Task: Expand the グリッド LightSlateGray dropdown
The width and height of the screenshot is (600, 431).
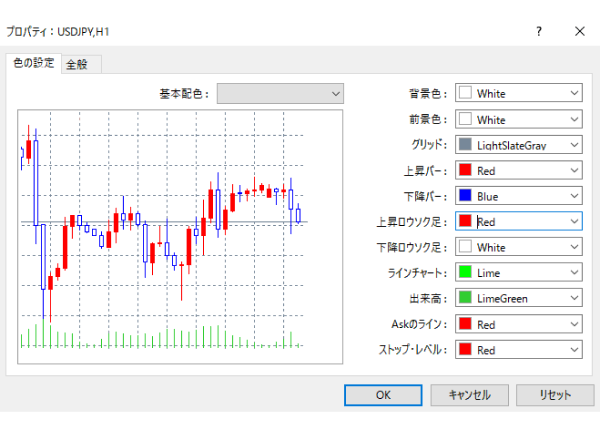Action: pos(518,145)
